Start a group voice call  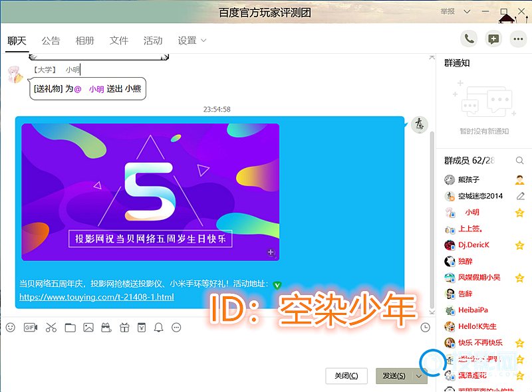[x=469, y=39]
